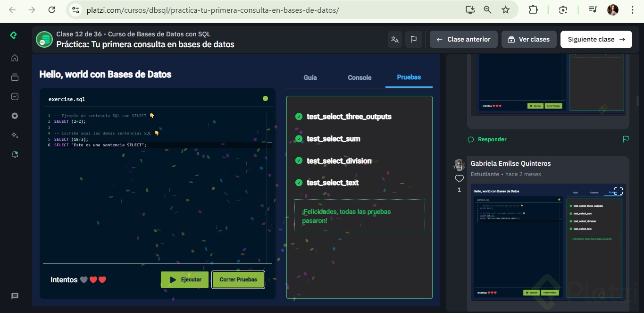Go to Clase anterior
This screenshot has height=313, width=644.
(x=463, y=40)
